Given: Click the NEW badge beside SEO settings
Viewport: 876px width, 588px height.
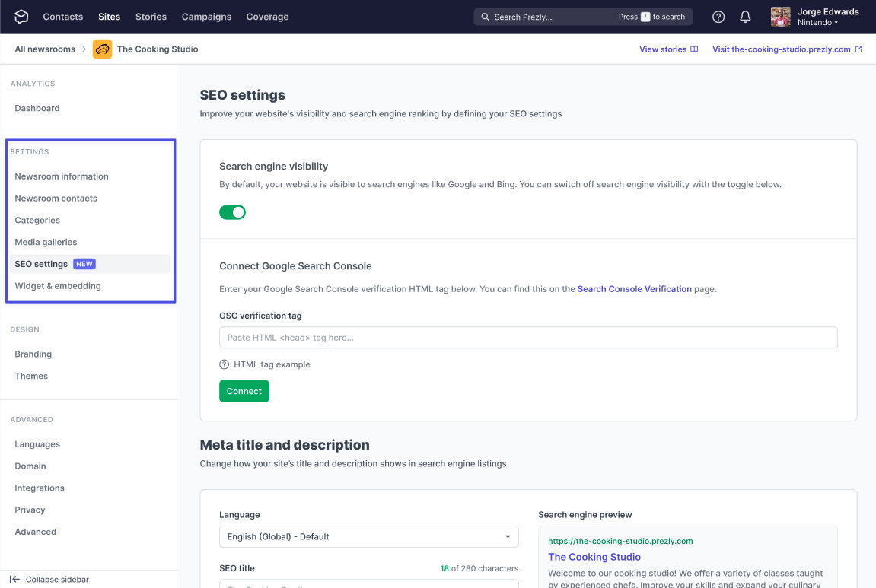Looking at the screenshot, I should click(x=84, y=264).
